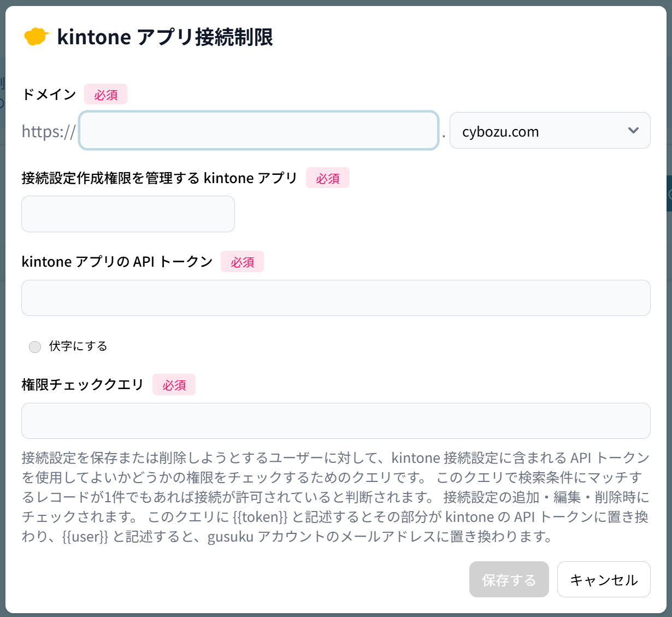Click the 接続設定作成権限を管理する kintone アプリ label
This screenshot has width=672, height=617.
[x=159, y=178]
